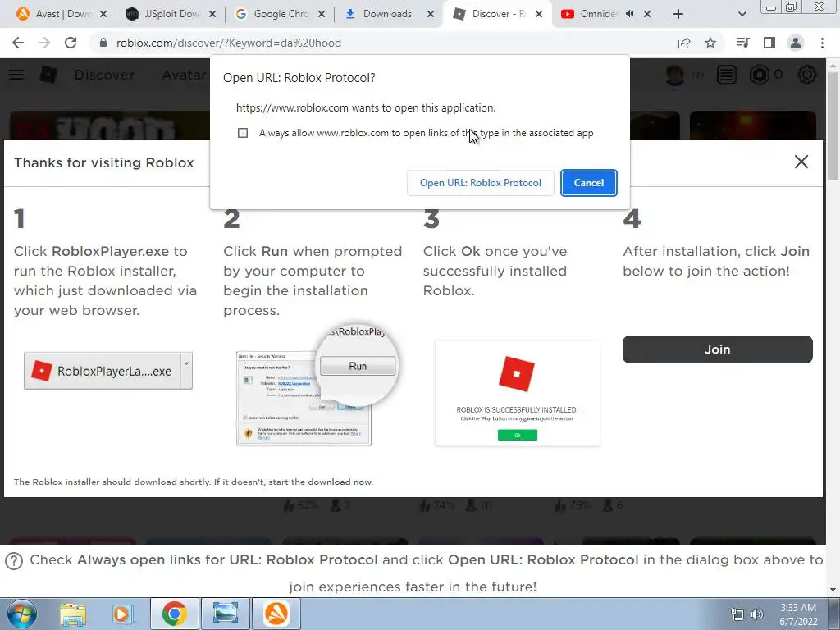840x630 pixels.
Task: Launch Windows Media Player from taskbar
Action: pyautogui.click(x=122, y=614)
